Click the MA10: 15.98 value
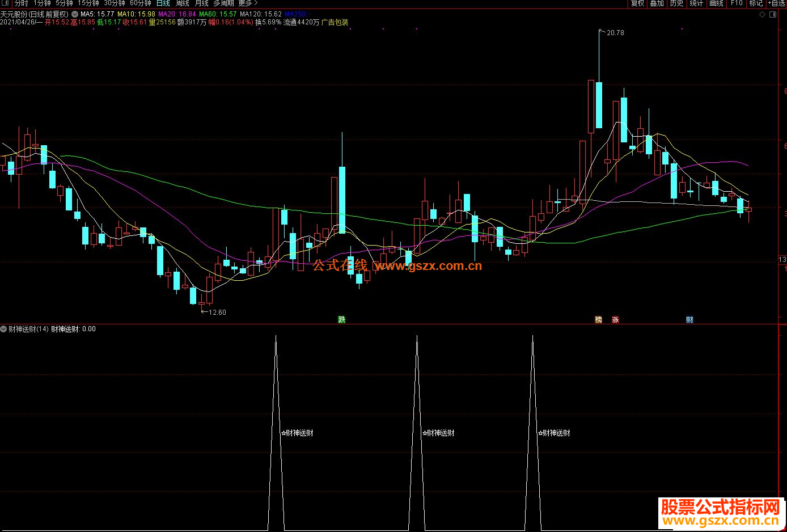This screenshot has height=532, width=787. pos(136,14)
